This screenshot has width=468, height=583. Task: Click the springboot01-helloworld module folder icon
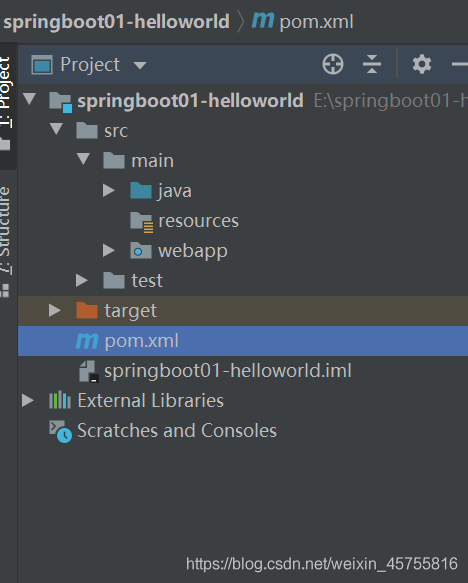(61, 102)
